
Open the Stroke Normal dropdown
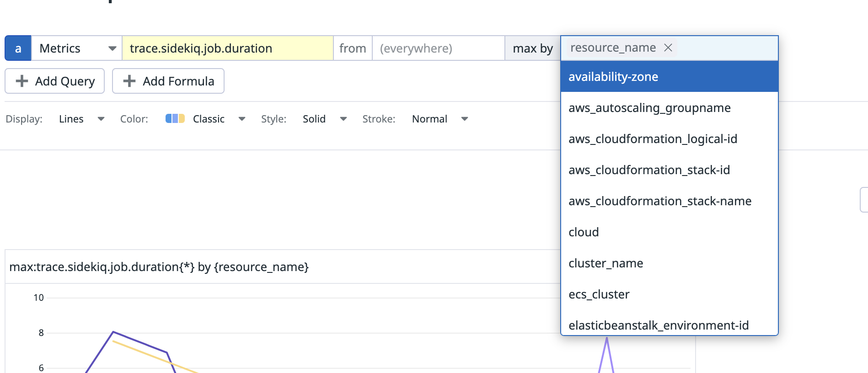tap(465, 119)
